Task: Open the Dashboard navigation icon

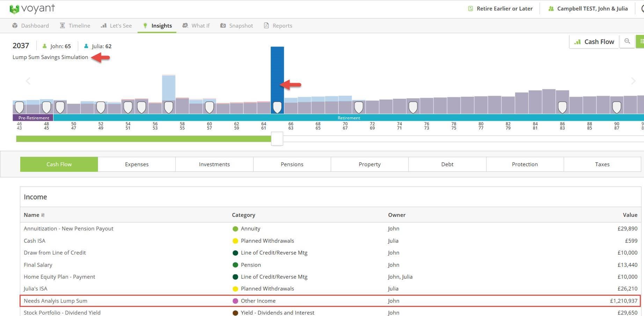Action: click(15, 26)
